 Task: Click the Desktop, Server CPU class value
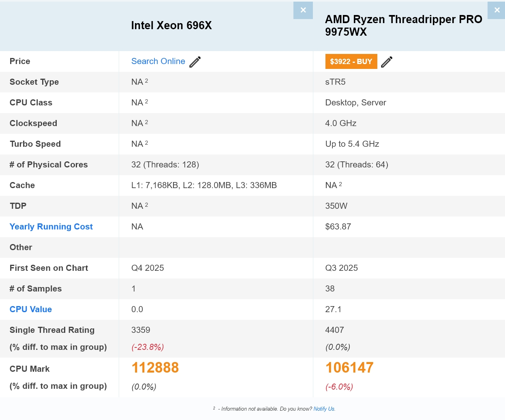(x=356, y=103)
